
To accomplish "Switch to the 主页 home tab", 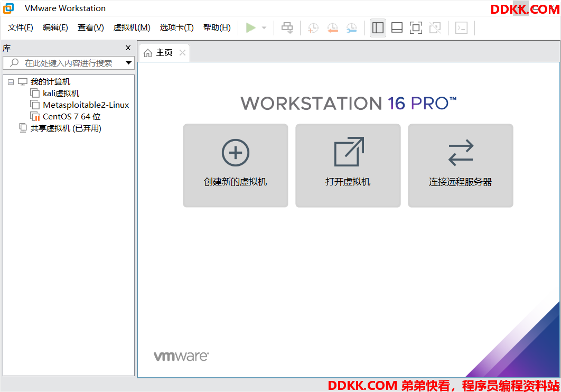I will 164,53.
